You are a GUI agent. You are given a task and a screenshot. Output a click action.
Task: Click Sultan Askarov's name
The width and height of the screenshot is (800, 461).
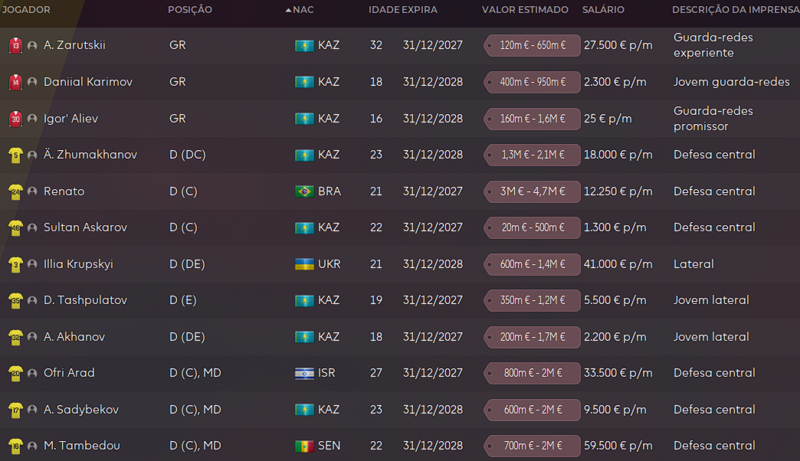(x=85, y=227)
